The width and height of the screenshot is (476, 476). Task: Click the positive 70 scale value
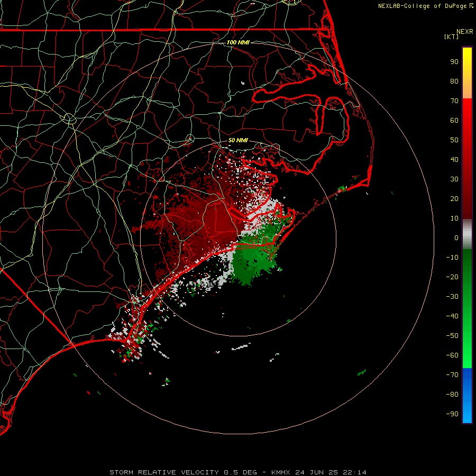(x=454, y=101)
